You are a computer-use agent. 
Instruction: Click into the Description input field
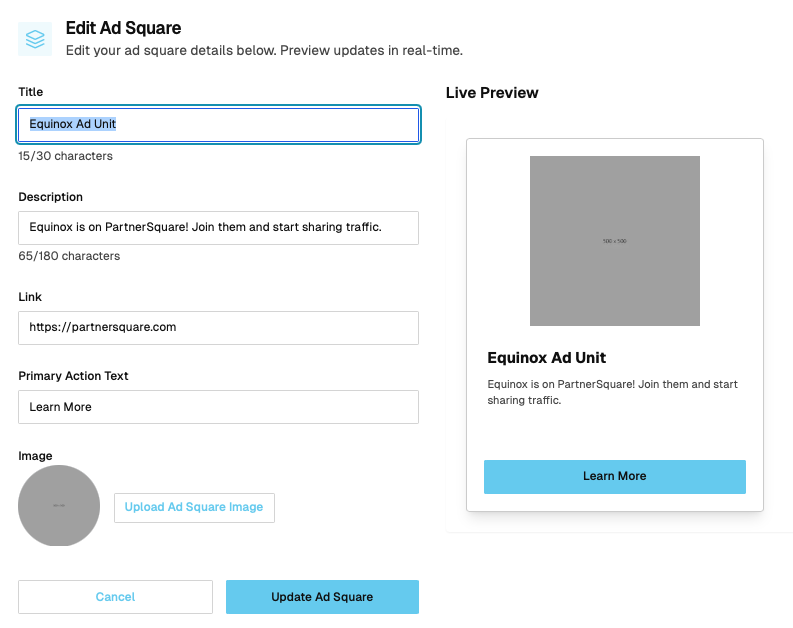pos(218,228)
